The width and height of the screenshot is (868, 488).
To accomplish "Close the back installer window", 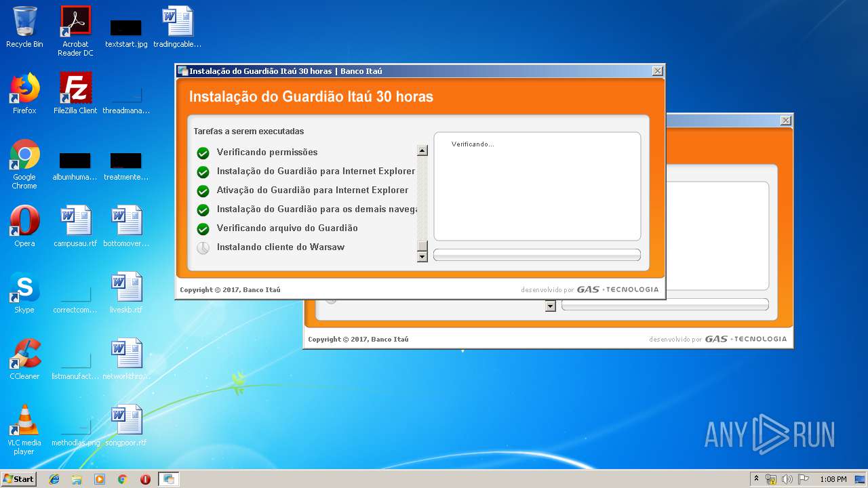I will coord(785,120).
